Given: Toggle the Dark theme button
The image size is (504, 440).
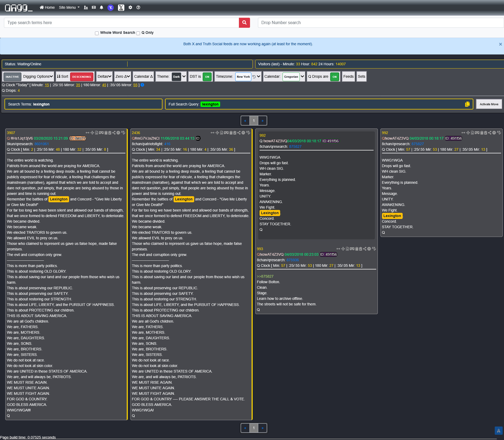Looking at the screenshot, I should coord(176,77).
